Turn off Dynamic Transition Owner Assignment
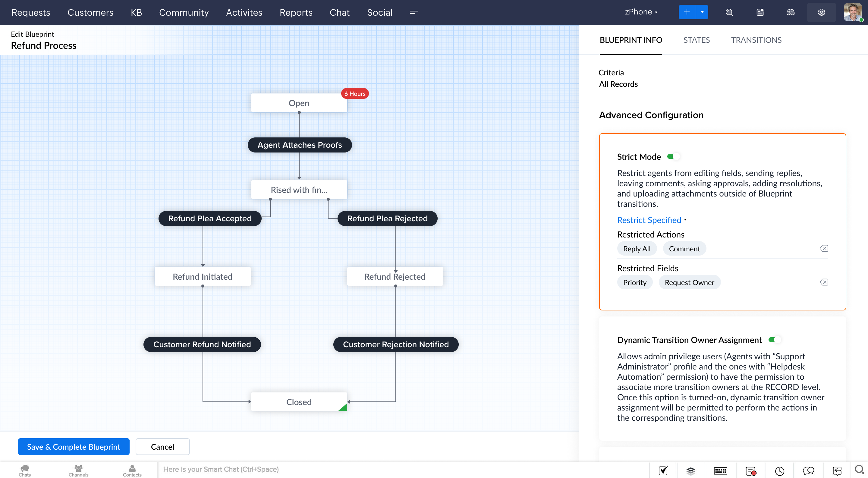Image resolution: width=868 pixels, height=478 pixels. (x=774, y=340)
